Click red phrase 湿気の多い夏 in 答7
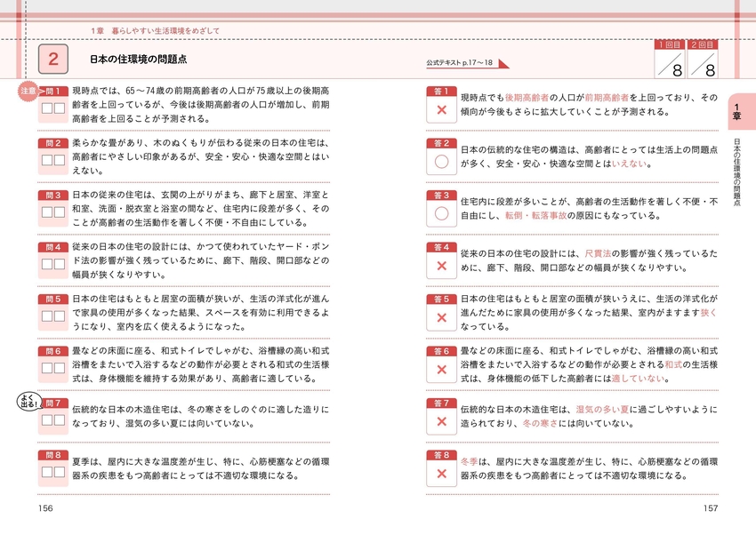This screenshot has height=535, width=756. [x=602, y=410]
